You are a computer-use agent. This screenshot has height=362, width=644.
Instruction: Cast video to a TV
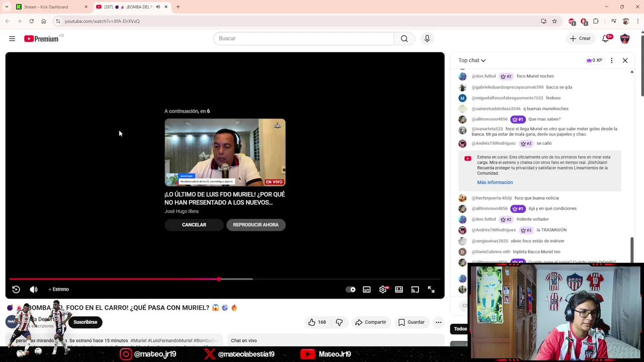[415, 289]
